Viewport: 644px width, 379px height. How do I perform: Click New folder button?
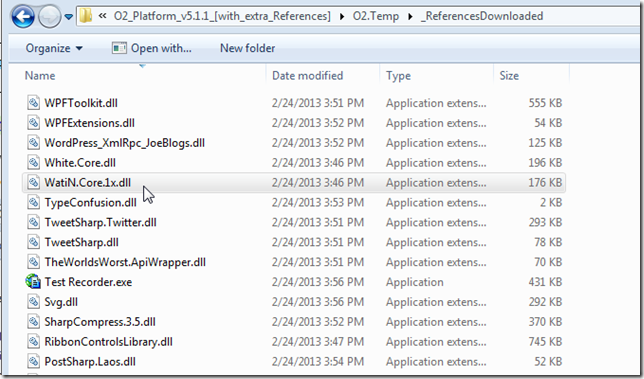tap(247, 48)
